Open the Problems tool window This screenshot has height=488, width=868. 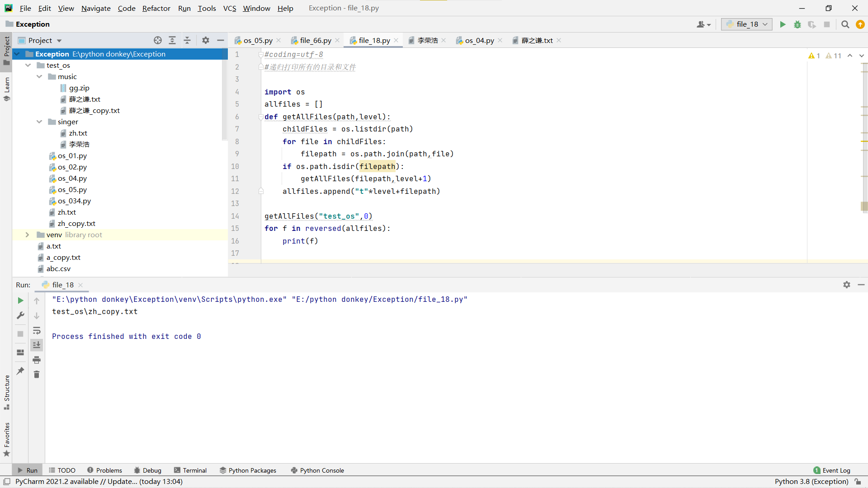(x=104, y=470)
